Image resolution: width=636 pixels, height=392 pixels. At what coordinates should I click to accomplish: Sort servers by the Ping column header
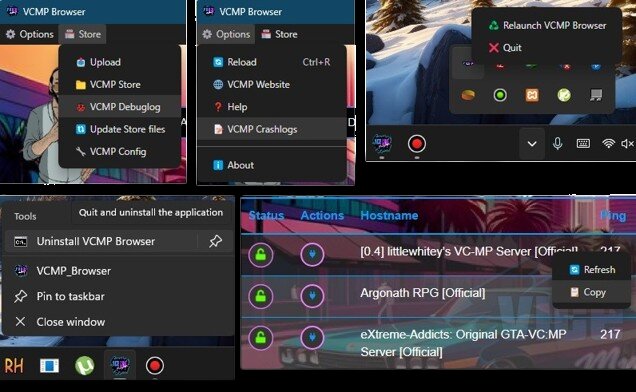pos(613,215)
